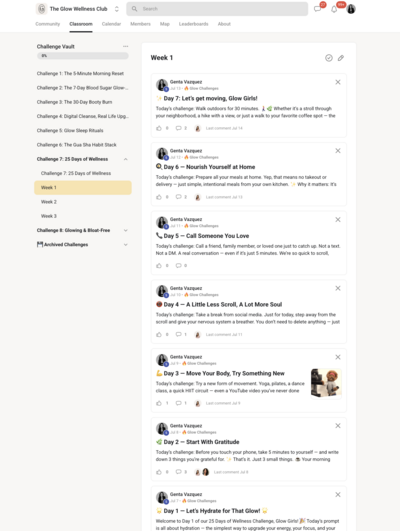Open the notifications bell

tap(334, 9)
